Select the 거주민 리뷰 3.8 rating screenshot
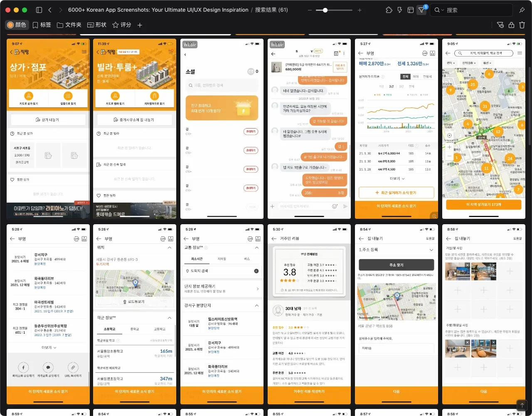Screen dimensions: 532x416 pos(309,314)
